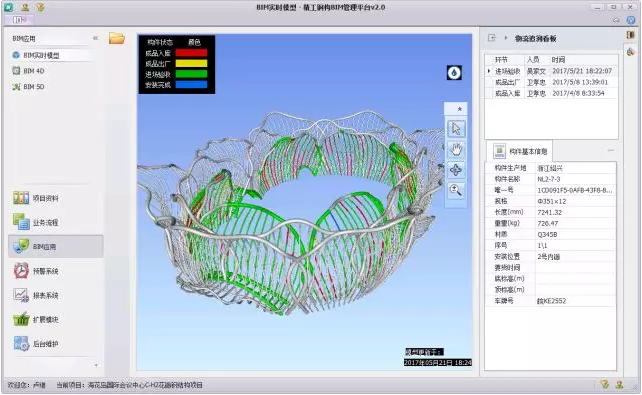The height and width of the screenshot is (395, 642).
Task: Activate the four-arrow orbit tool
Action: click(x=456, y=170)
